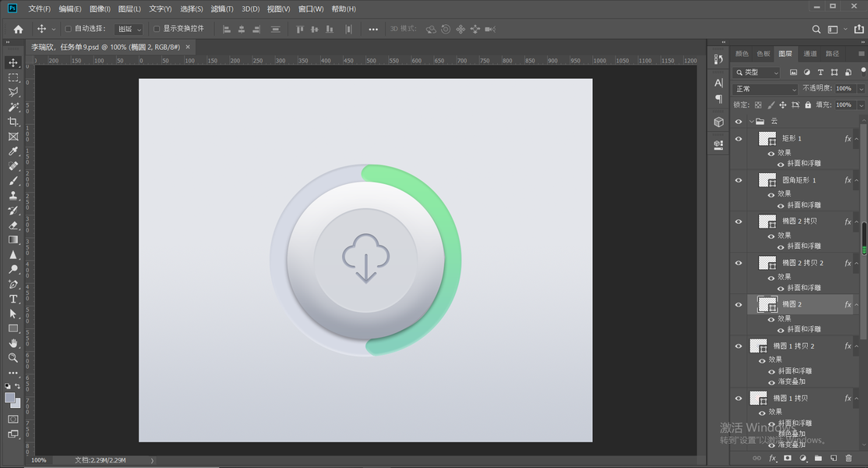Click the opacity 100% value field

pyautogui.click(x=845, y=89)
